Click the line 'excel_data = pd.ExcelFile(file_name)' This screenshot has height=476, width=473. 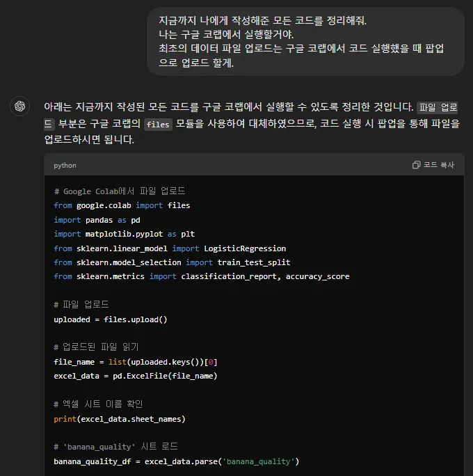click(136, 376)
